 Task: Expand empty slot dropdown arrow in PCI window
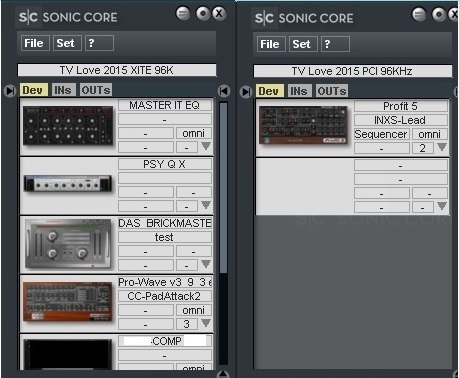(x=442, y=206)
